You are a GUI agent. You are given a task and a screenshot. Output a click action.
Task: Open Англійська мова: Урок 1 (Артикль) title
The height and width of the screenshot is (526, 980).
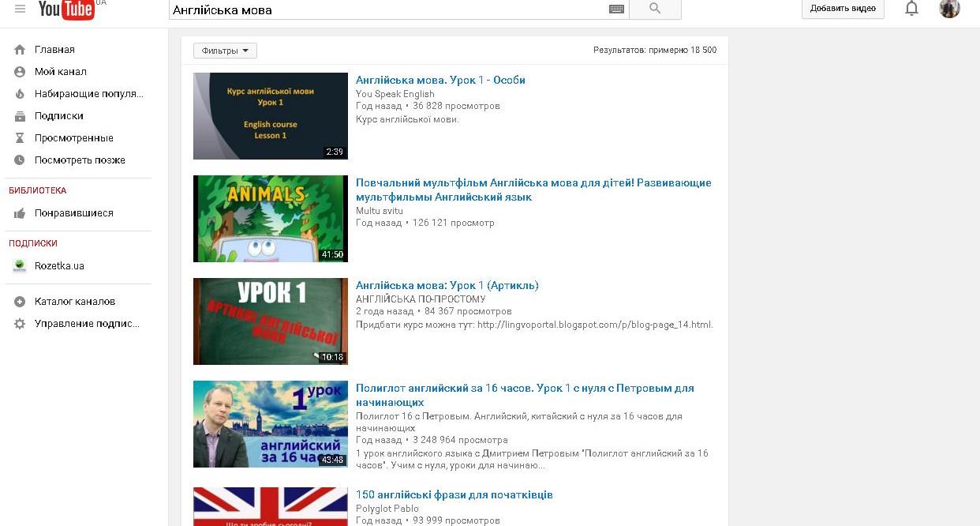tap(447, 285)
